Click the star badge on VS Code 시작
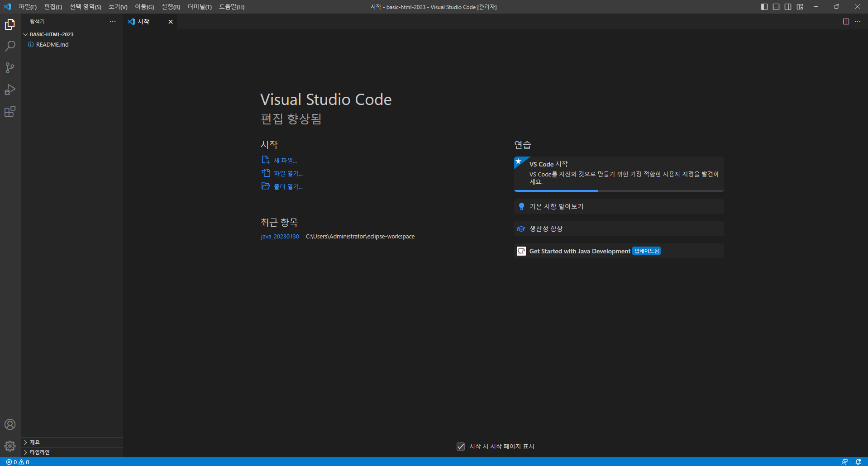868x466 pixels. (x=519, y=162)
